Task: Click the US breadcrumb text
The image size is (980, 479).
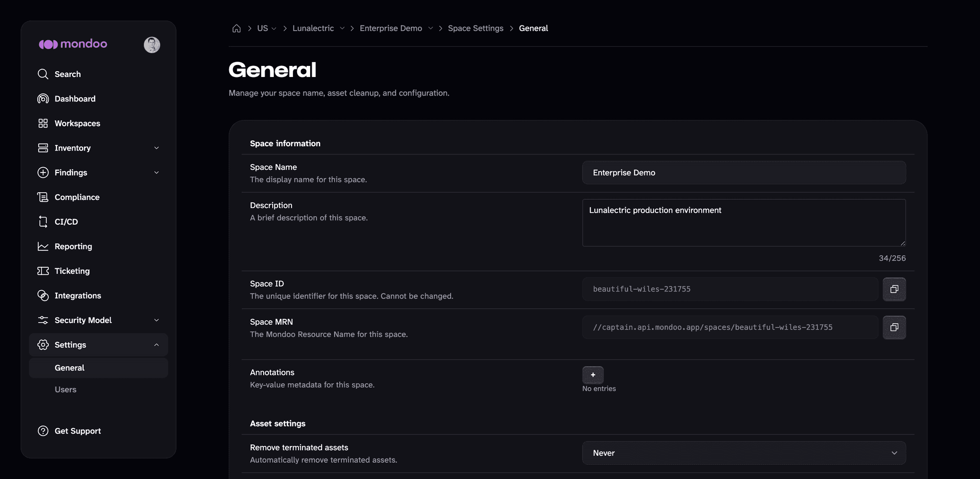Action: click(262, 28)
